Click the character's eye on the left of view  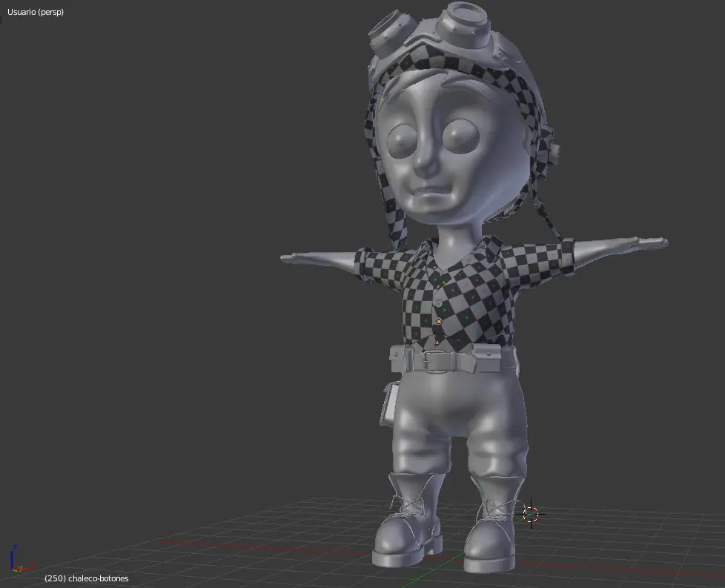[x=402, y=139]
